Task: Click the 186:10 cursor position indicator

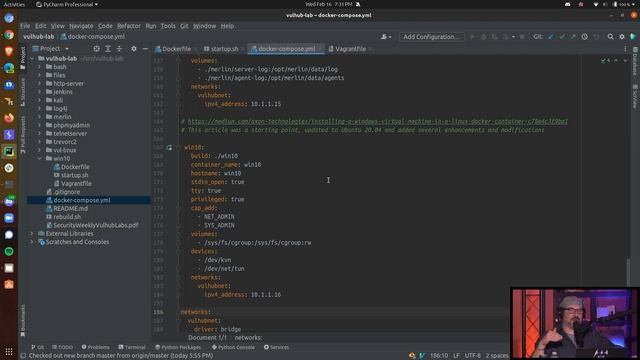Action: (x=439, y=356)
